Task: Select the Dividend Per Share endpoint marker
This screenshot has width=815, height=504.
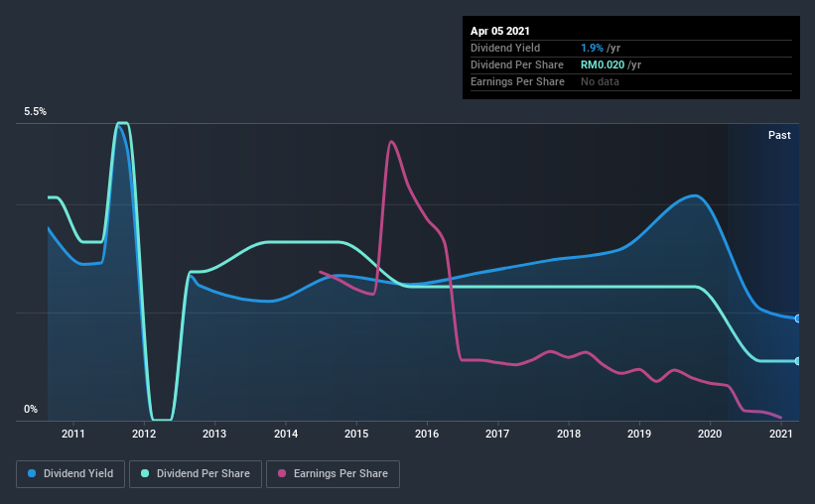Action: tap(798, 361)
